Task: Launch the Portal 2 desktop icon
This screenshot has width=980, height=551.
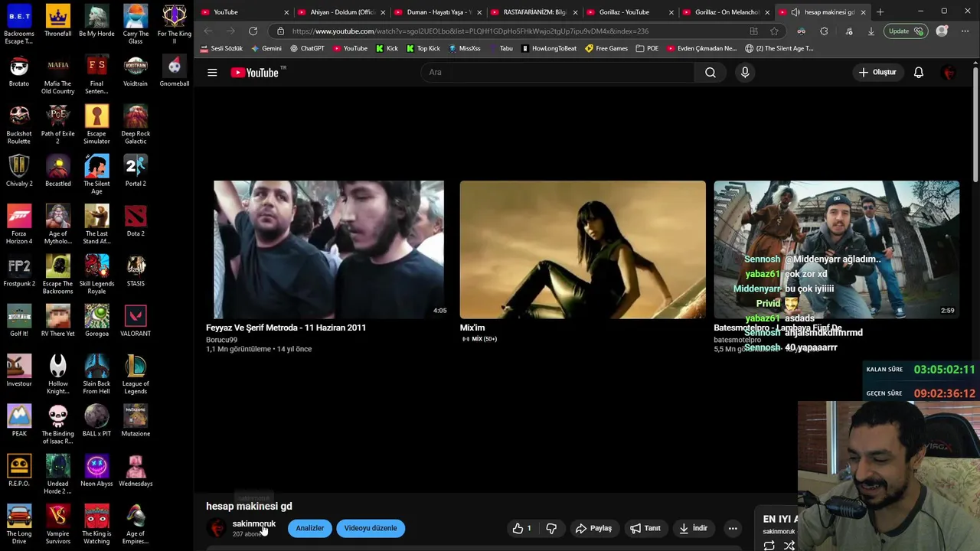Action: click(x=136, y=170)
